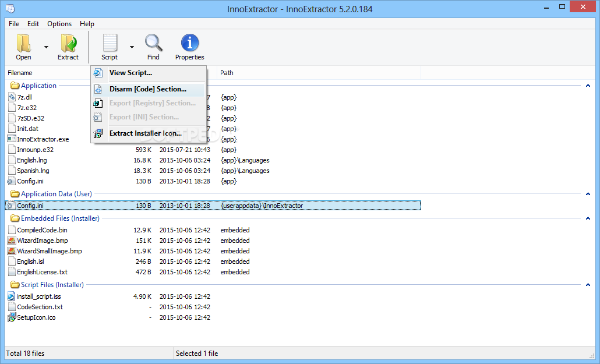Click the resize grip in status bar corner

point(592,356)
